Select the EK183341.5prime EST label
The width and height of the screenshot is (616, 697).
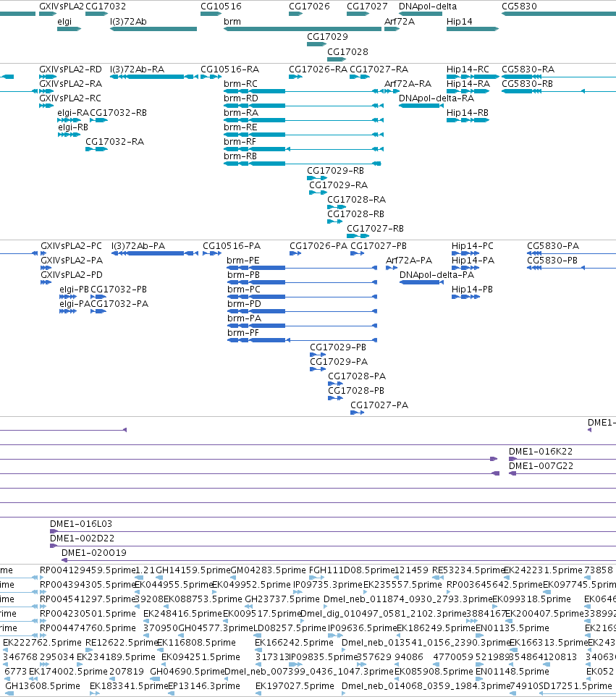[128, 686]
